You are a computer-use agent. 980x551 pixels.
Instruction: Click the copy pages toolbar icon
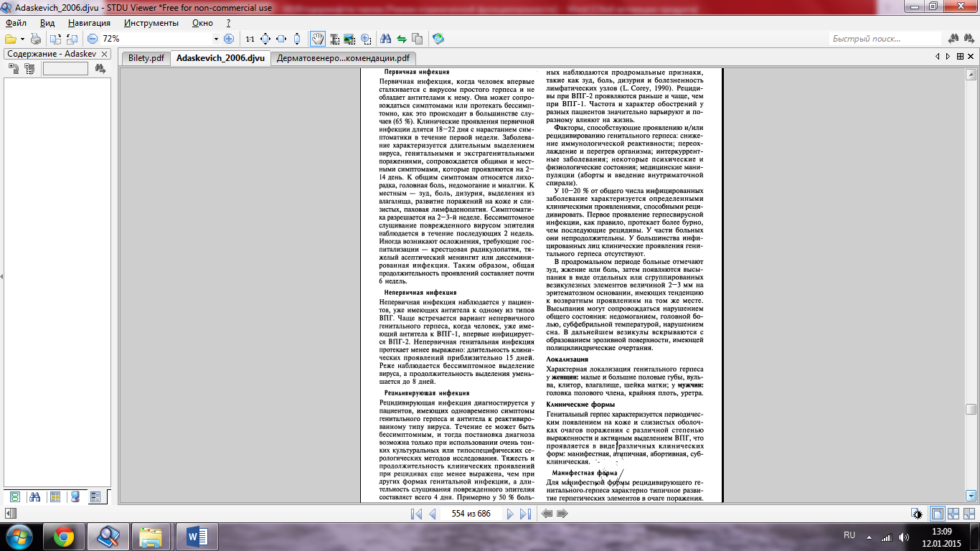[418, 39]
